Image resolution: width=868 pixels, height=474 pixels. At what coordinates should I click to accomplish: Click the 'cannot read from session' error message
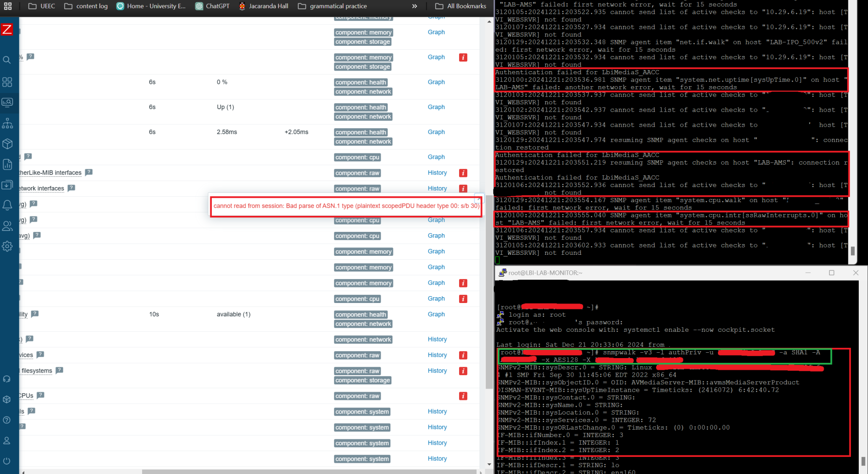(347, 206)
